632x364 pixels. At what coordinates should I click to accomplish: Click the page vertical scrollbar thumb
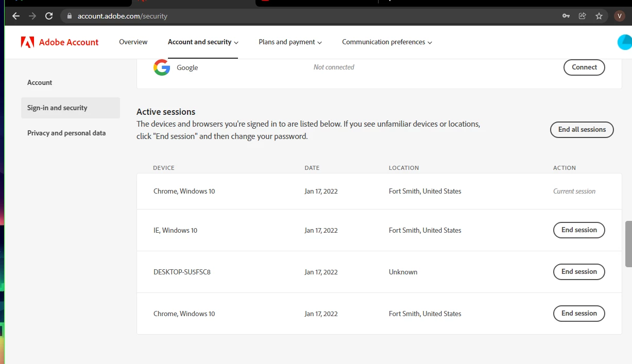(x=628, y=244)
